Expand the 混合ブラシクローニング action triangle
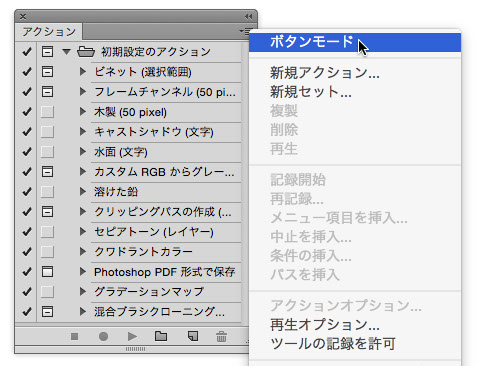Image resolution: width=482 pixels, height=366 pixels. click(83, 312)
